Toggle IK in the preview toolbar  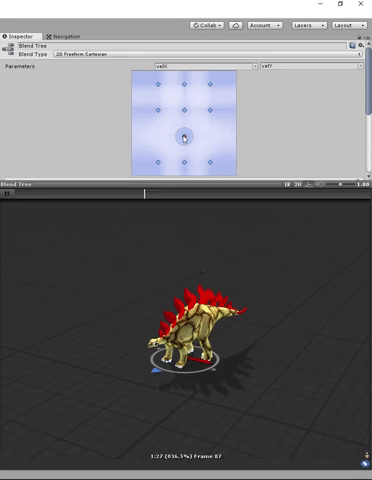[x=287, y=184]
